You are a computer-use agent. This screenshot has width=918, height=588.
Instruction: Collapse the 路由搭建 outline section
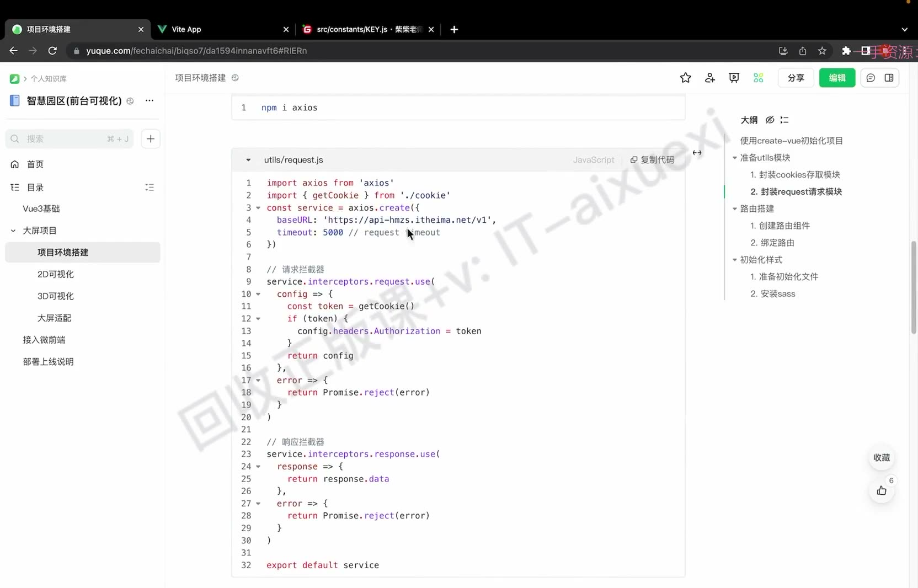[734, 209]
